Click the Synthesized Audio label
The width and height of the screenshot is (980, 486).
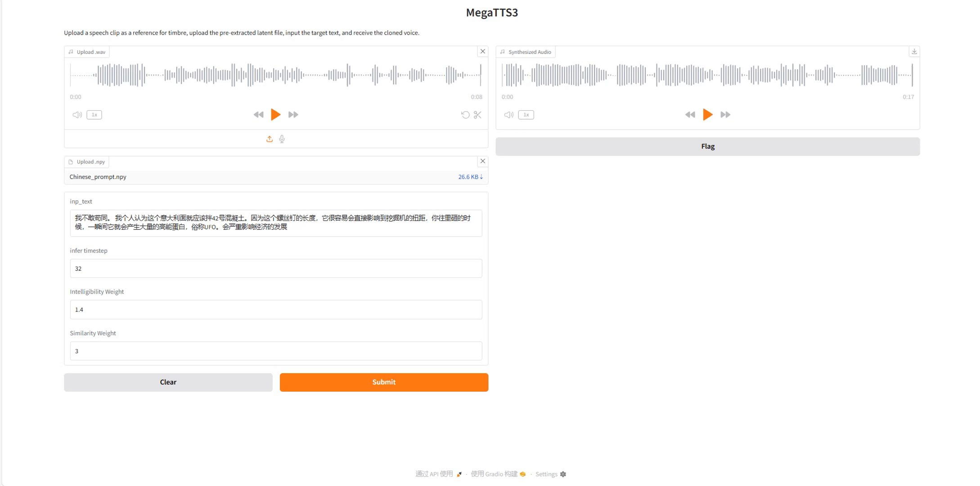[526, 52]
